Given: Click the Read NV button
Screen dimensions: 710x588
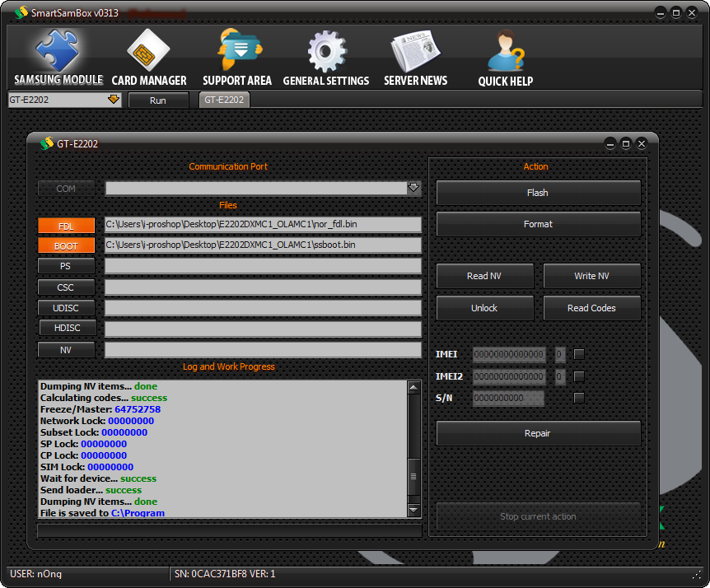Looking at the screenshot, I should [484, 276].
